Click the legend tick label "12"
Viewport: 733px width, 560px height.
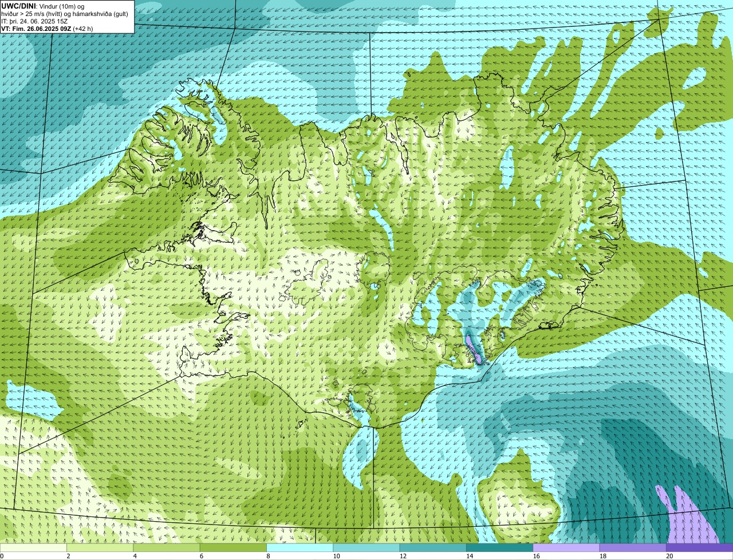point(403,556)
